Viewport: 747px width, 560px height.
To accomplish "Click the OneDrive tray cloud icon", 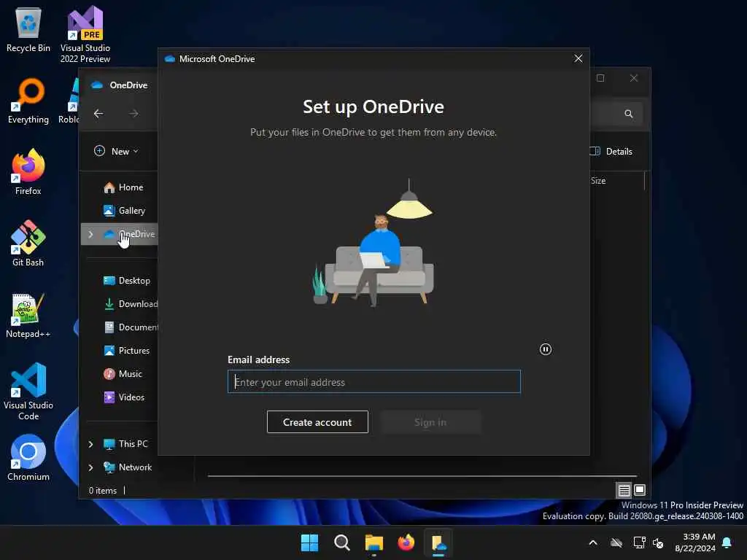I will tap(616, 542).
